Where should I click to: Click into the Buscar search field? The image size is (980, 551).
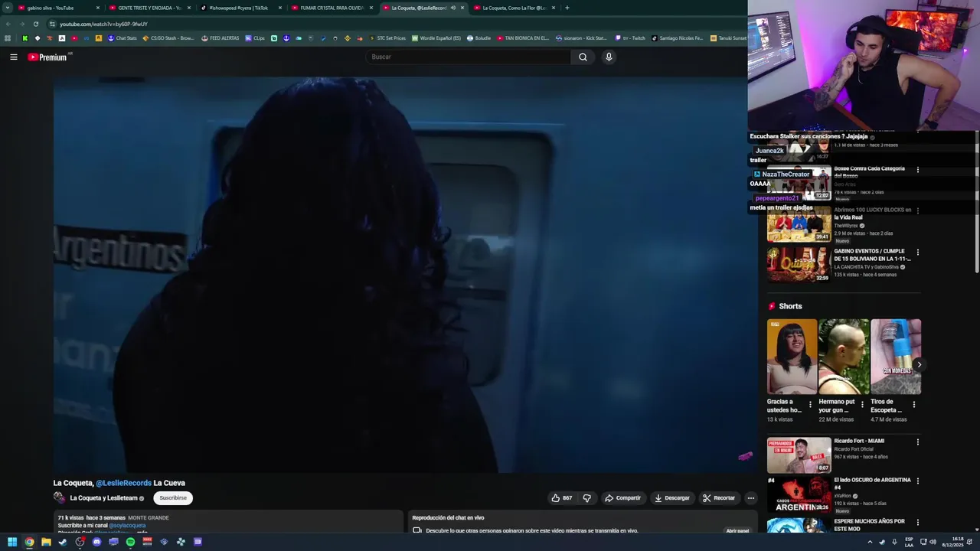pyautogui.click(x=469, y=57)
